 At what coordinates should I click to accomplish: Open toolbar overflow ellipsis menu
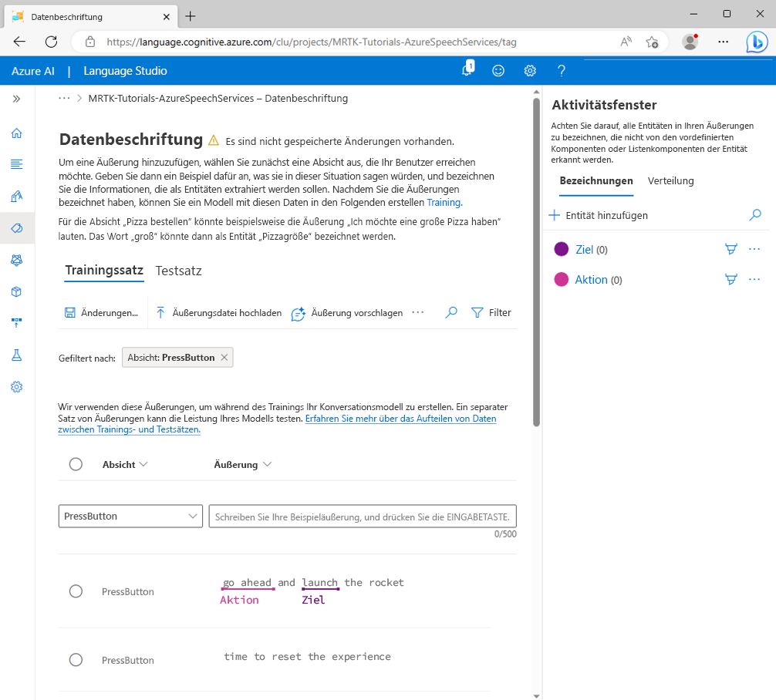click(x=417, y=313)
